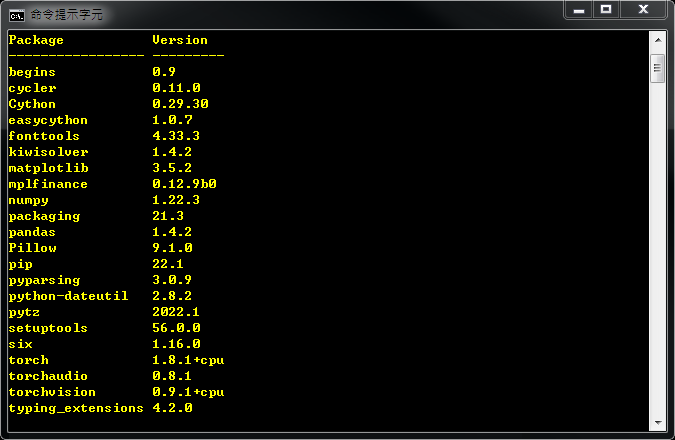Viewport: 675px width, 440px height.
Task: Click version 3.5.2 of matplotlib
Action: pos(172,168)
